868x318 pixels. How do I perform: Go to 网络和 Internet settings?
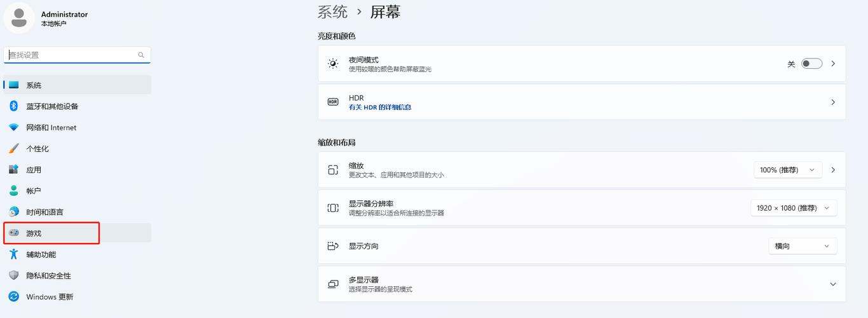78,127
